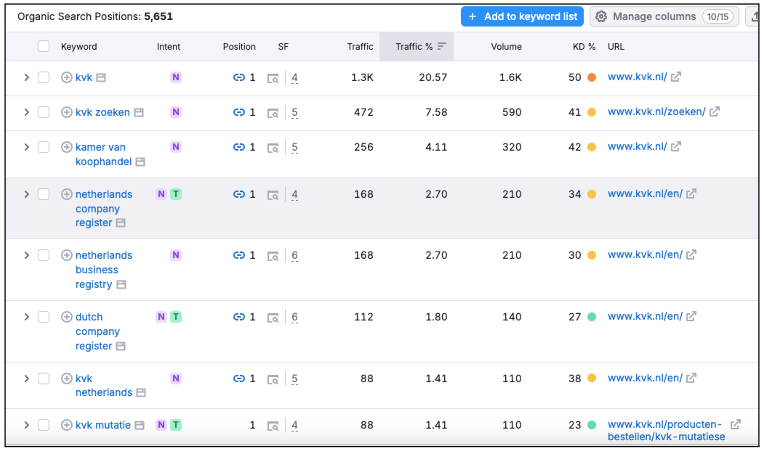Image resolution: width=763 pixels, height=452 pixels.
Task: Click the link position icon in 'dutch company register' row
Action: pyautogui.click(x=239, y=317)
